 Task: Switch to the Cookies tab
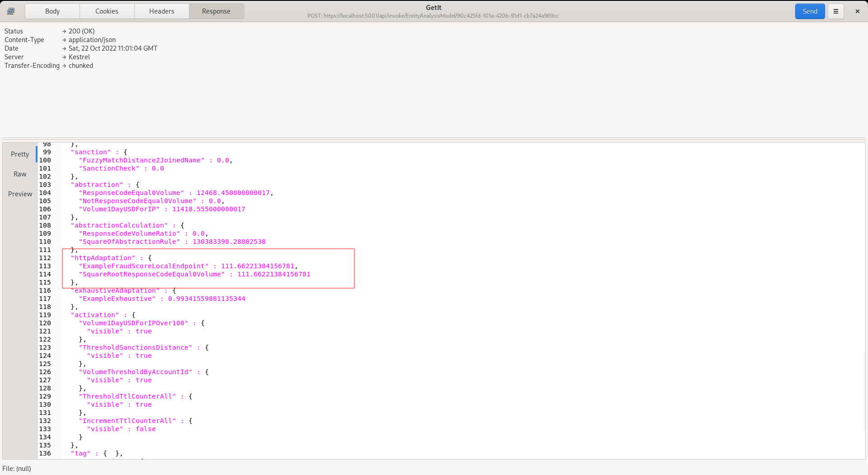[x=107, y=11]
